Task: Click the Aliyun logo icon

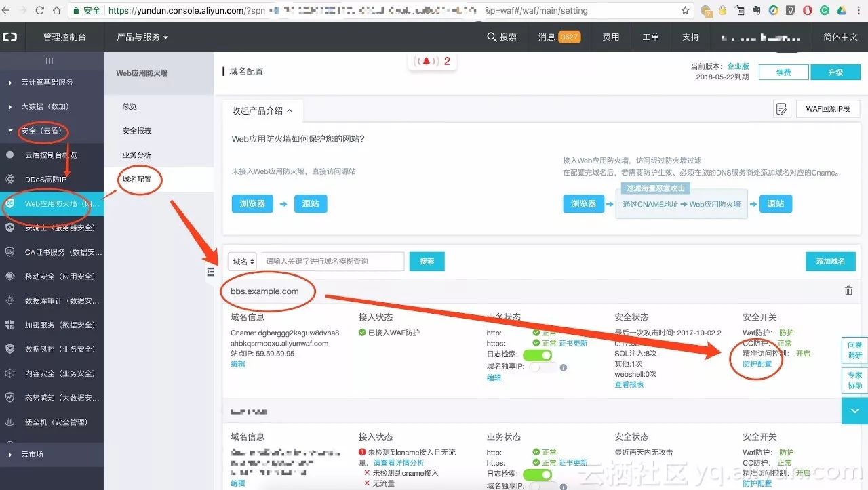Action: (x=10, y=37)
